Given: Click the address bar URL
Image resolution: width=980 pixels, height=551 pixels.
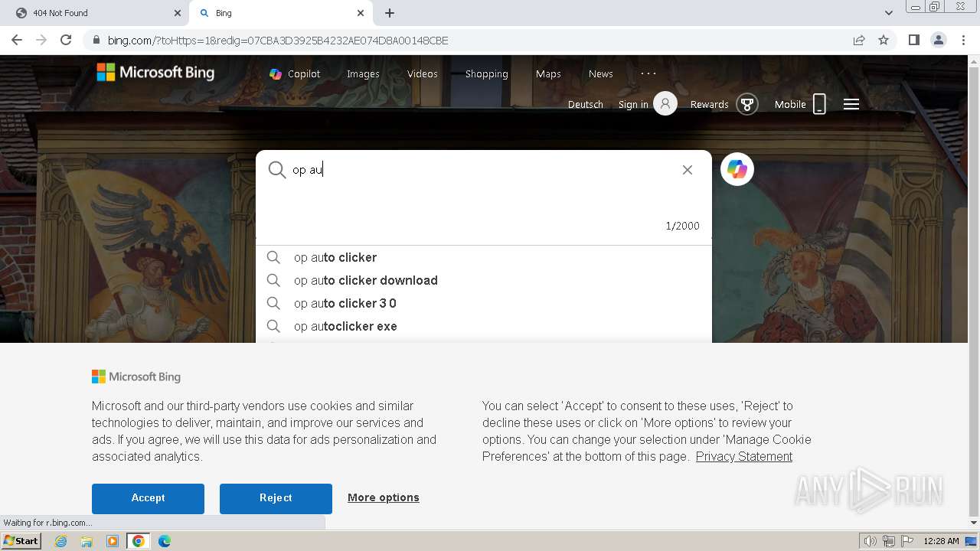Looking at the screenshot, I should click(278, 41).
